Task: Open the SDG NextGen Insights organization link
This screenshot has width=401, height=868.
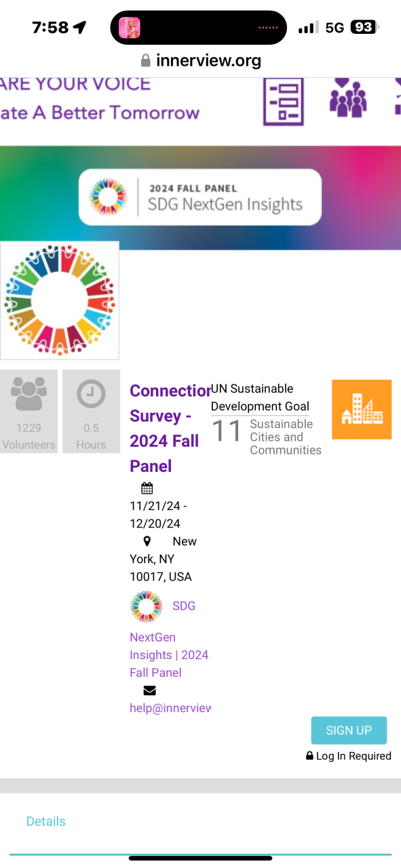Action: click(170, 639)
